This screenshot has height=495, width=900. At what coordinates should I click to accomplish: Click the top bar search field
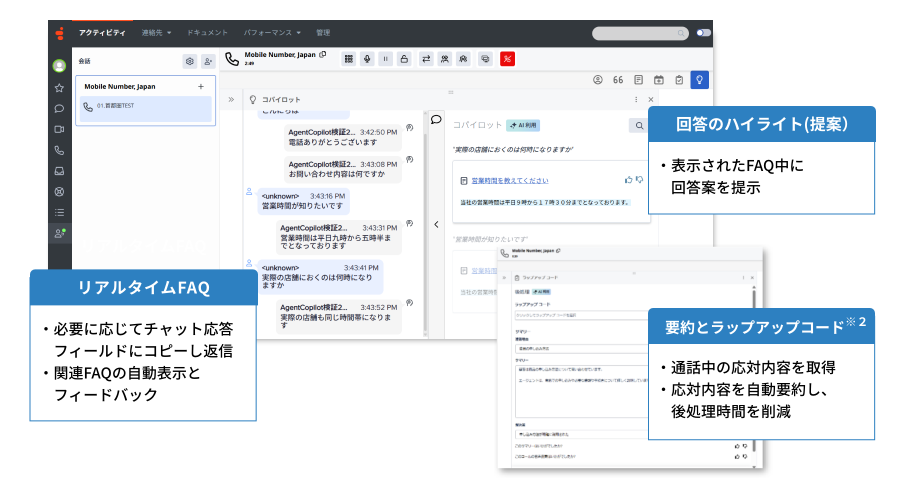click(x=640, y=33)
